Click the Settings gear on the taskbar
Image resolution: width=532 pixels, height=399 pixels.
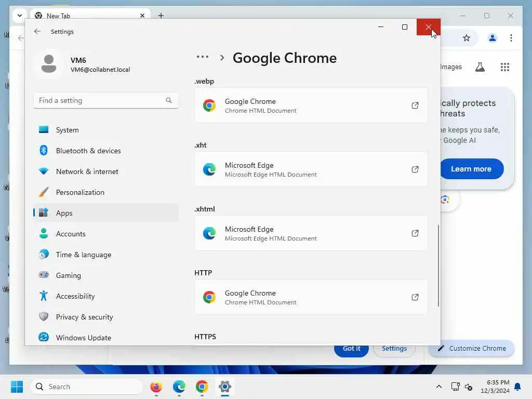[x=224, y=387]
